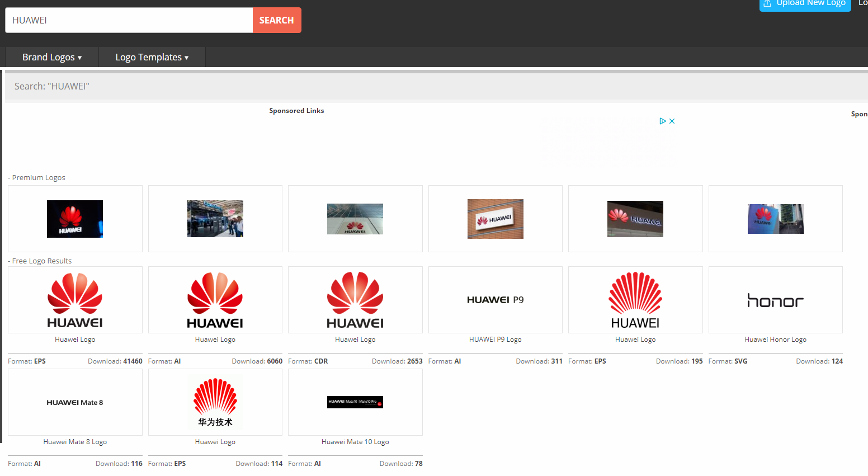The height and width of the screenshot is (476, 868).
Task: Click the 'Format: SVG' text
Action: (x=728, y=361)
